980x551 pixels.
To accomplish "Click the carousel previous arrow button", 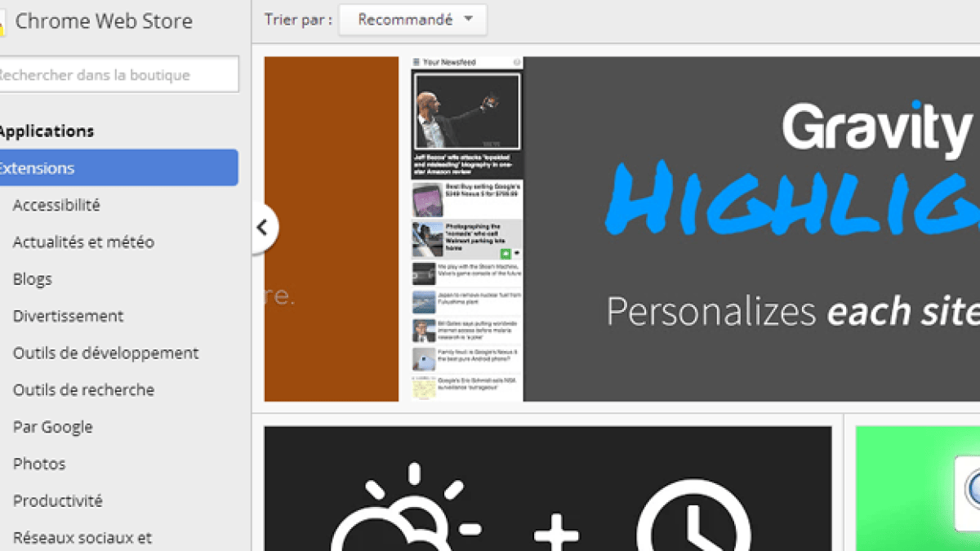I will (264, 228).
